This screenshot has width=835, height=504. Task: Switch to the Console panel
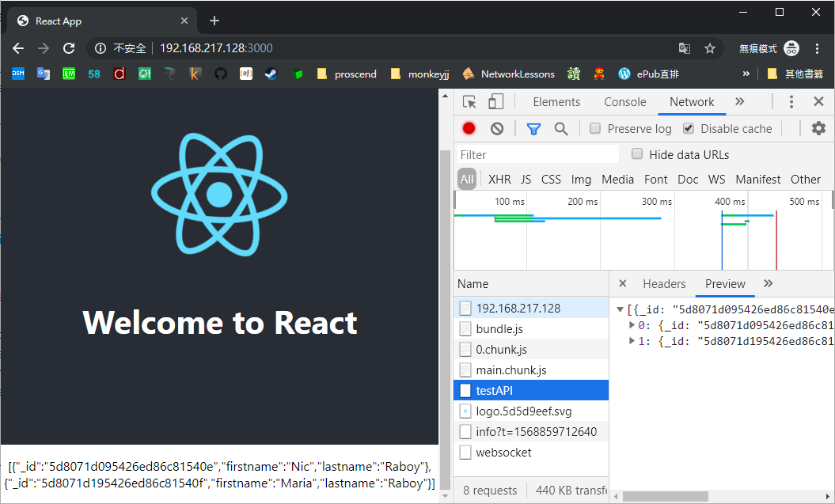click(x=624, y=101)
